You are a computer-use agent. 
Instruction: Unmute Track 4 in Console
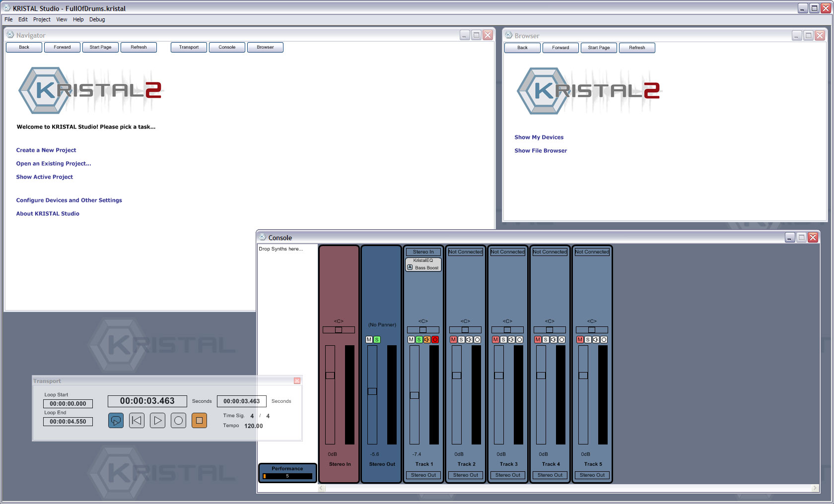tap(538, 340)
